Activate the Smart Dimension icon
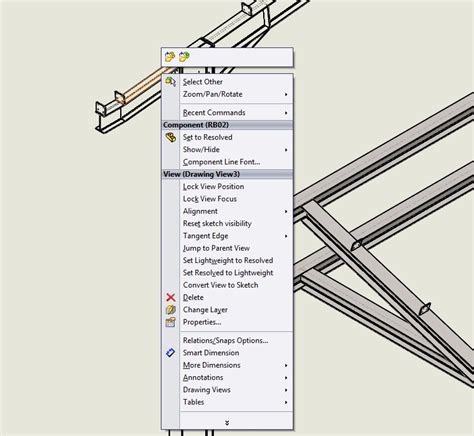Image resolution: width=474 pixels, height=436 pixels. point(171,353)
